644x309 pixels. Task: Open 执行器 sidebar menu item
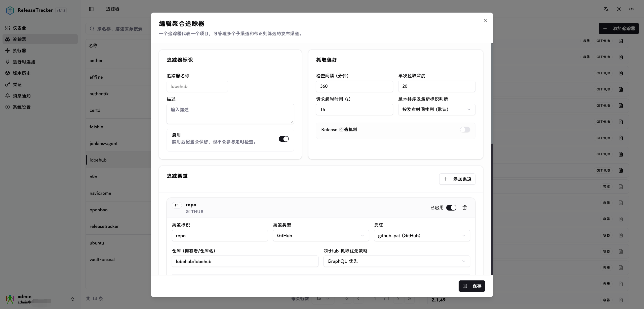coord(40,50)
